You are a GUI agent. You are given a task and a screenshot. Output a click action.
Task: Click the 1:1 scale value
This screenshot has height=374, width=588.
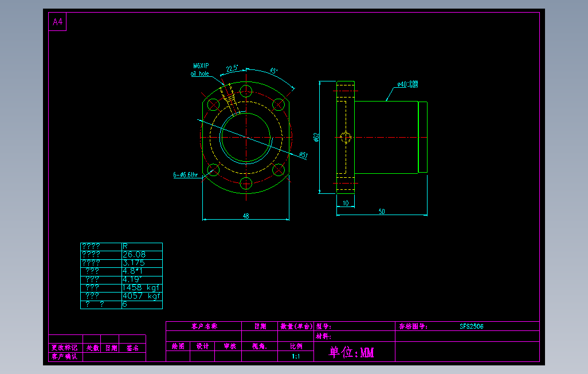pyautogui.click(x=296, y=356)
